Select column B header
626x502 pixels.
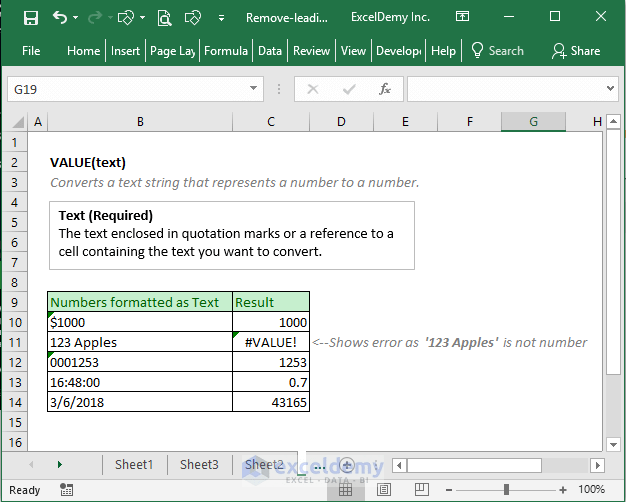coord(140,121)
